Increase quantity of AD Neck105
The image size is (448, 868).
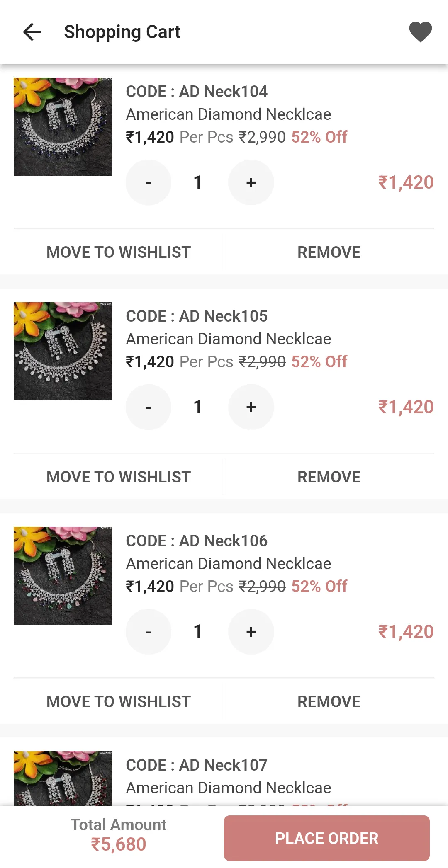point(251,407)
